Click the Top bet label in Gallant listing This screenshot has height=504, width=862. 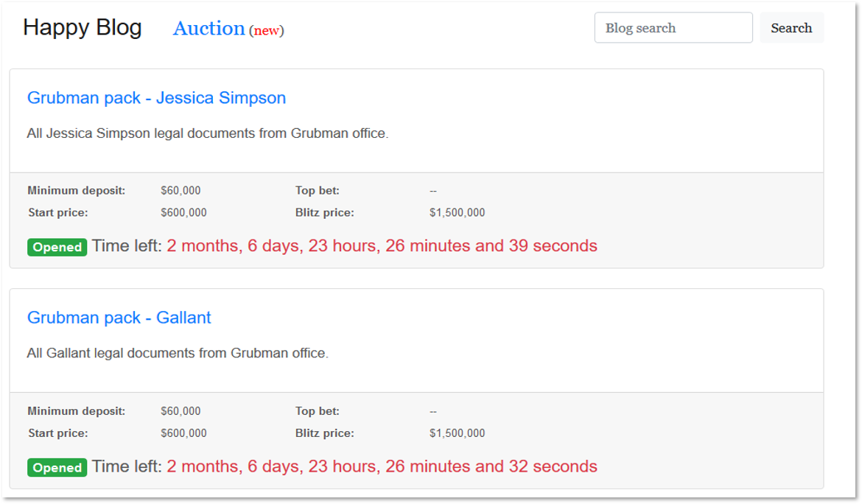318,411
